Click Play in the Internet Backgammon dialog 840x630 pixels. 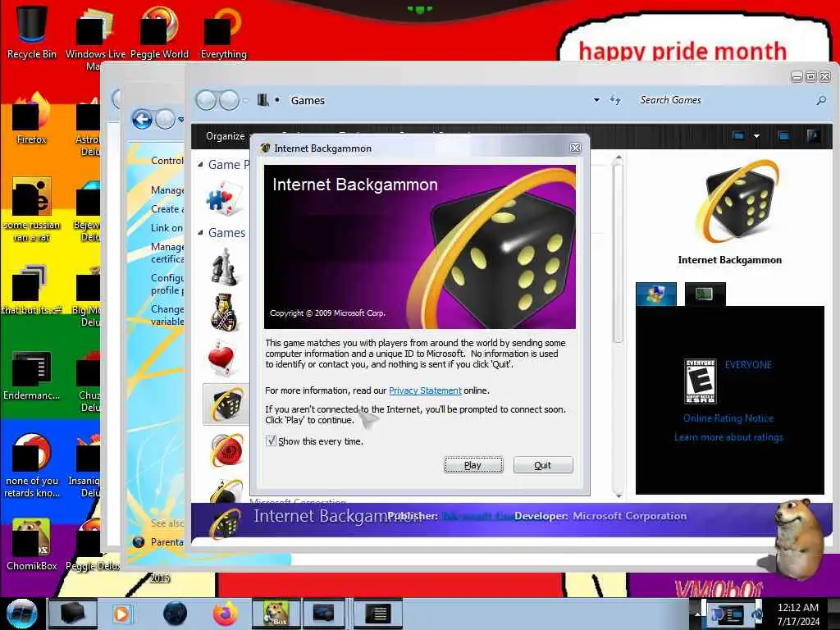pyautogui.click(x=473, y=465)
